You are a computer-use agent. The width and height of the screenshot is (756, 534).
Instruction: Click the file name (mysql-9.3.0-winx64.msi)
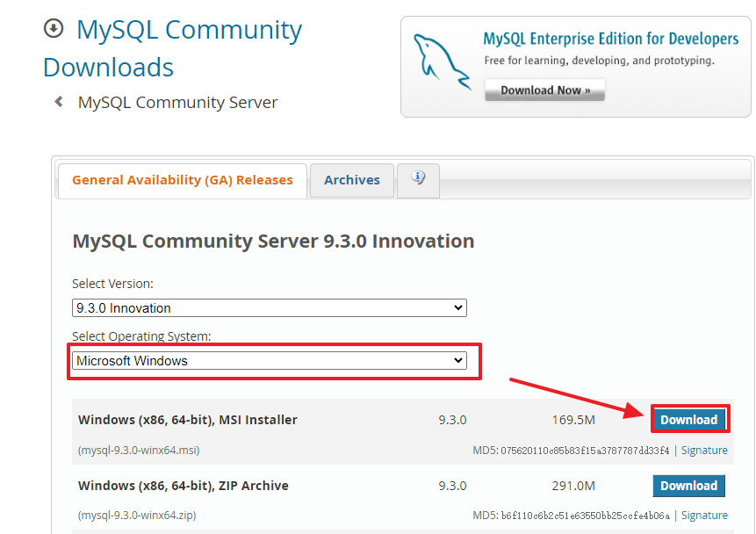point(139,450)
